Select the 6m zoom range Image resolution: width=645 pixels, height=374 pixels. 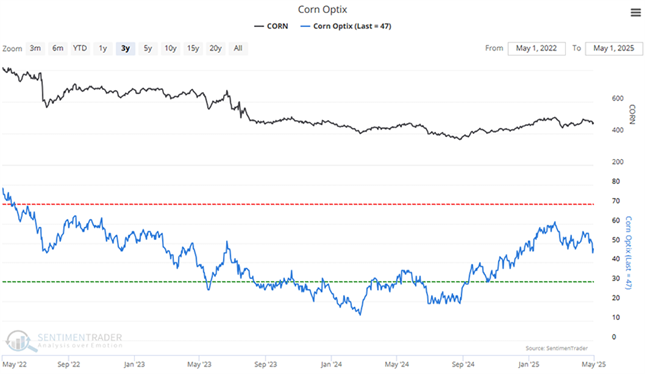tap(58, 48)
